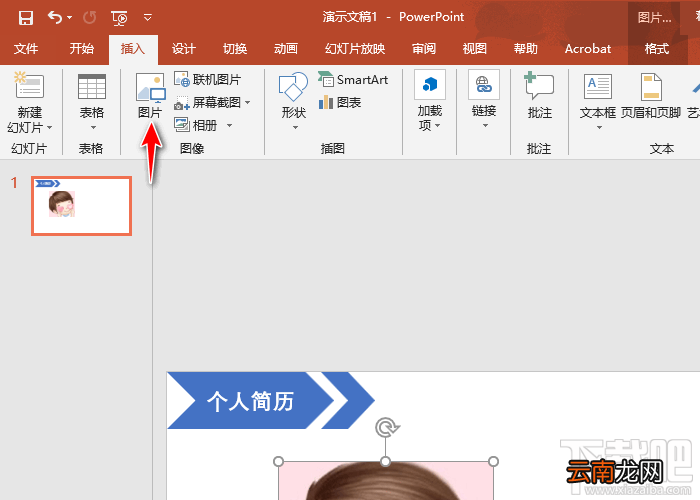Click the top-middle resize handle of picture
The height and width of the screenshot is (500, 700).
386,461
